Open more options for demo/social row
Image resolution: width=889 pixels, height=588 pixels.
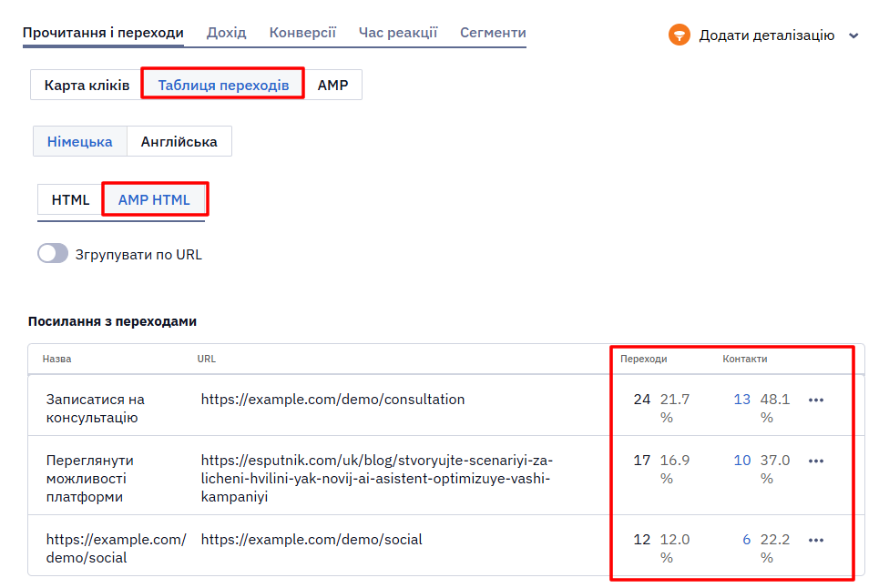pyautogui.click(x=816, y=541)
